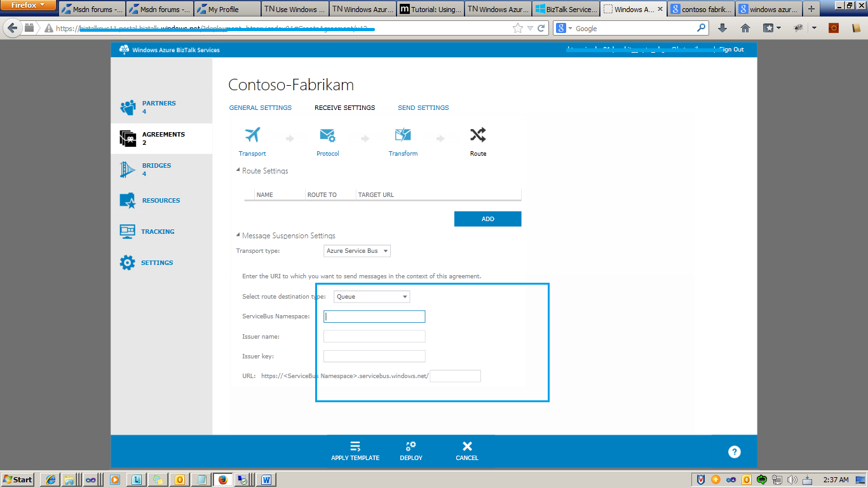Select the Route shuffle step icon
The width and height of the screenshot is (868, 488).
478,135
